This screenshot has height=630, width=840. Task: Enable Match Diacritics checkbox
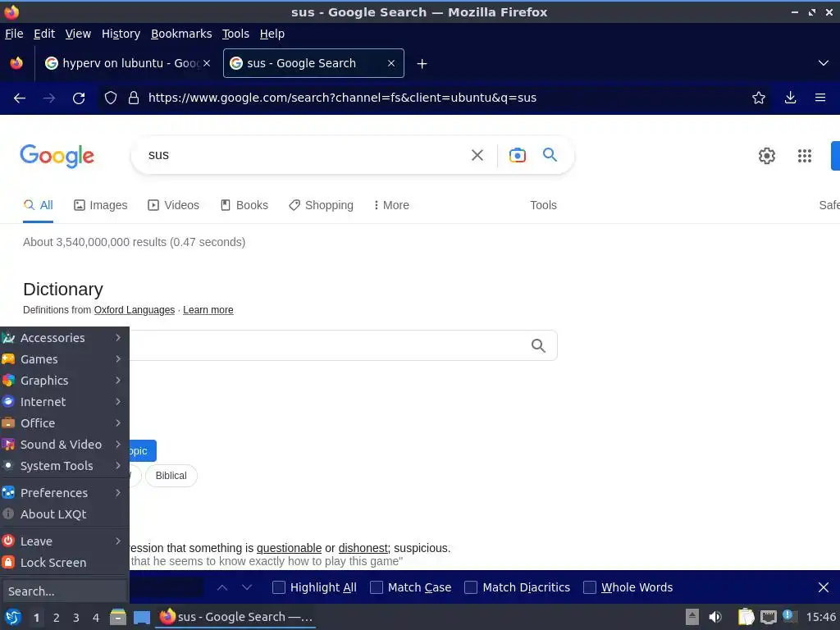pyautogui.click(x=471, y=587)
